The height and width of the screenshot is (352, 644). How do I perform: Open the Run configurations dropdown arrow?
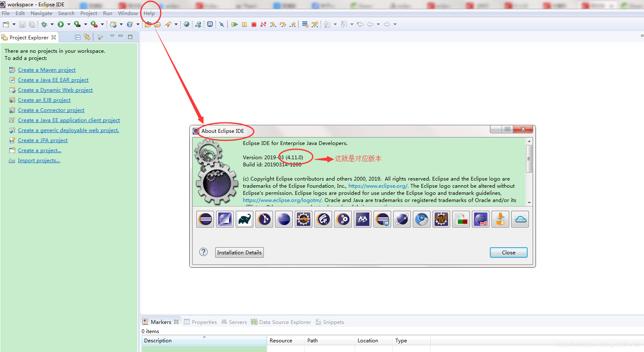coord(69,24)
